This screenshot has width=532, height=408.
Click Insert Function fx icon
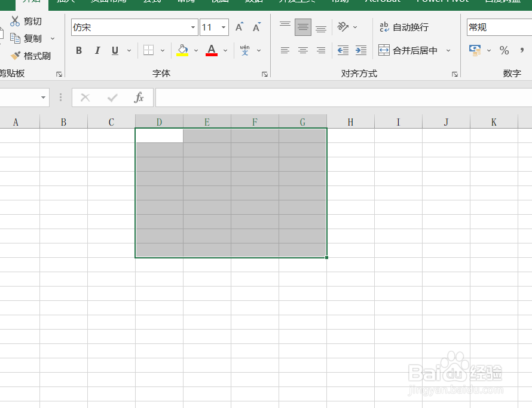coord(139,98)
